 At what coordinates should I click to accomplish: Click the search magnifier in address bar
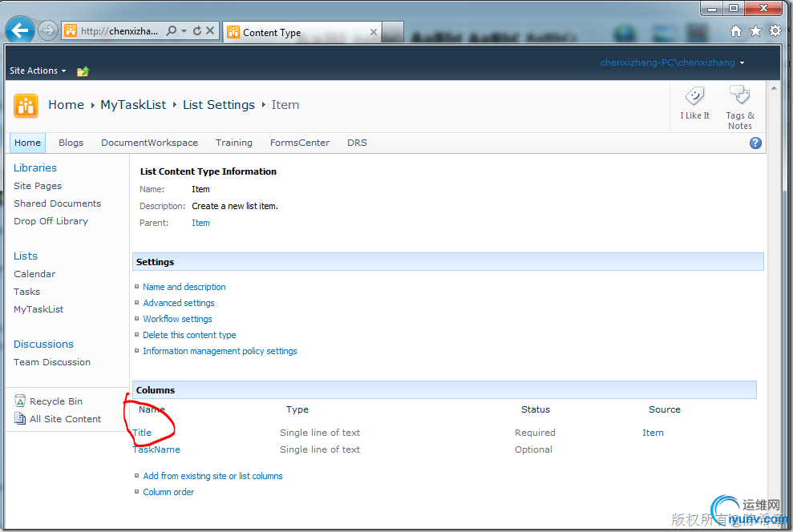(x=172, y=30)
